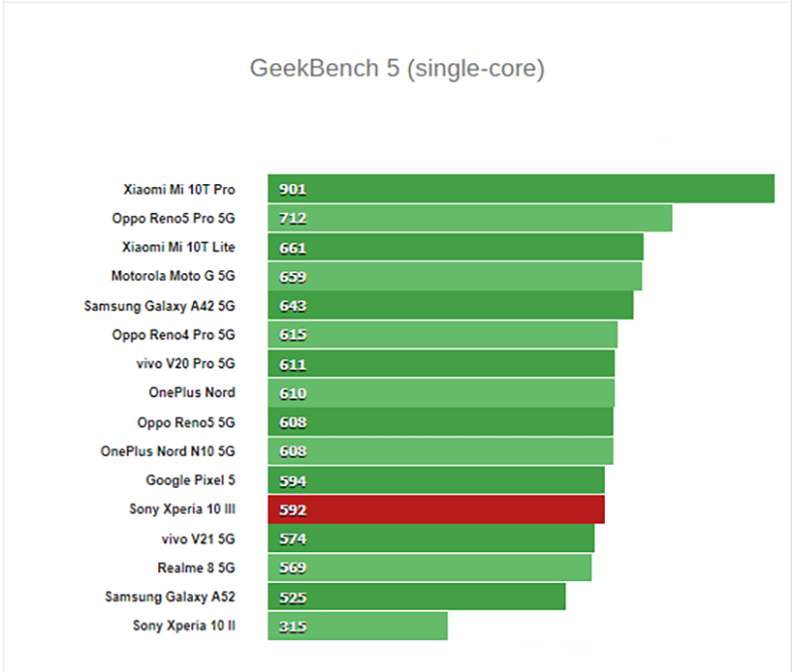This screenshot has width=792, height=672.
Task: Select the Oppo Reno5 5G label
Action: [x=186, y=422]
